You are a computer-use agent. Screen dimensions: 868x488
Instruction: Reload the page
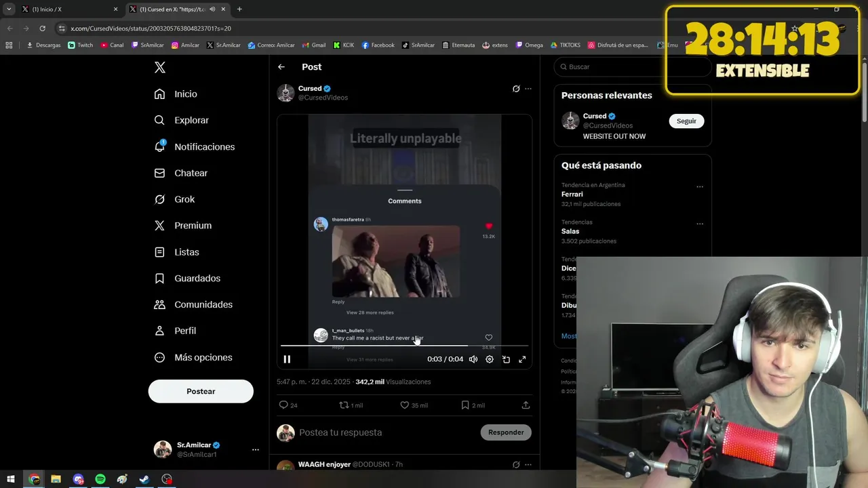[42, 28]
